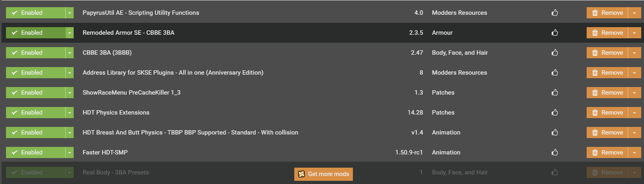Expand Remove options for HDT Physics Extensions

[634, 113]
